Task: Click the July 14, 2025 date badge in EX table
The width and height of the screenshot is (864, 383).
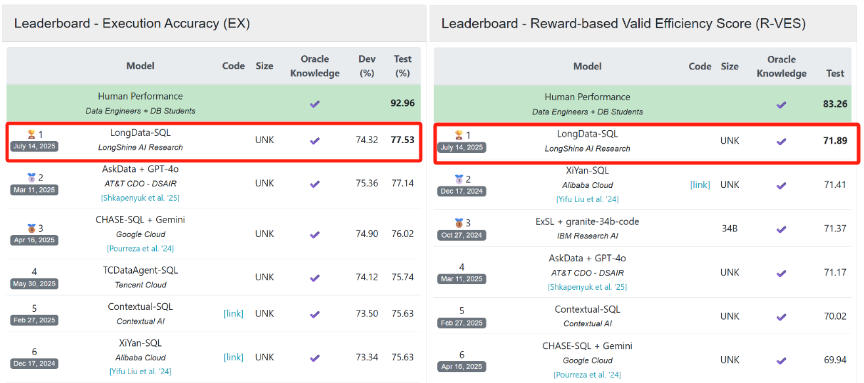Action: pyautogui.click(x=34, y=147)
